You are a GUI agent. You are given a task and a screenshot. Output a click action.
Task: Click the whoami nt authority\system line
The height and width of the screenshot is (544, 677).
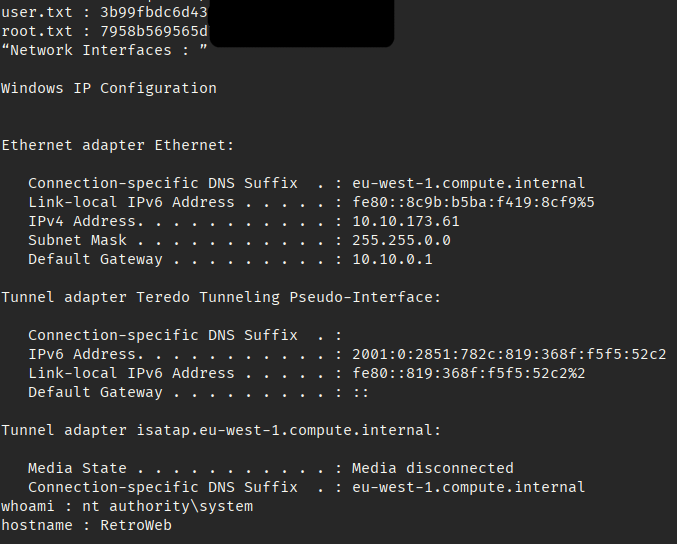pos(126,506)
